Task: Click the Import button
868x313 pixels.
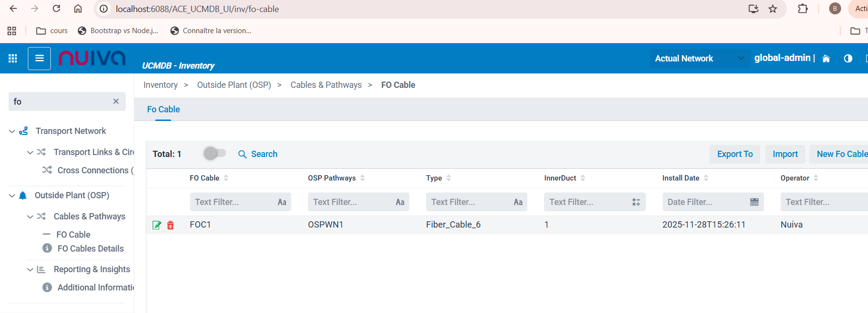Action: pos(785,154)
